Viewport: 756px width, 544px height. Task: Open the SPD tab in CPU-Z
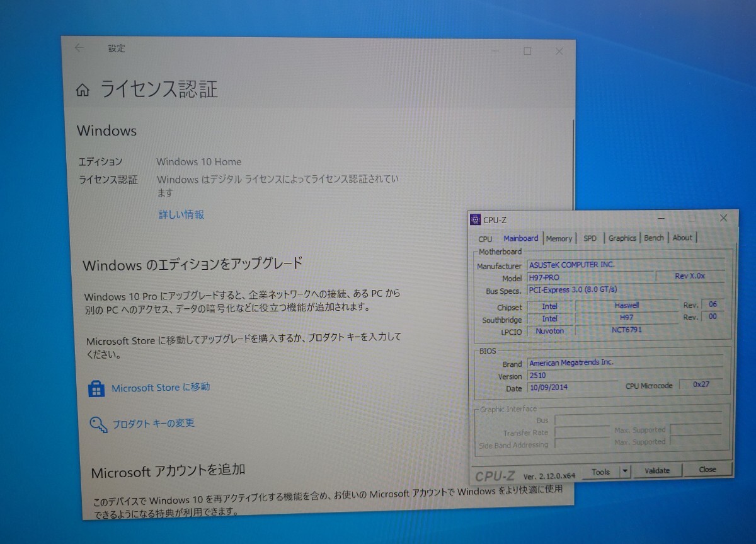[590, 238]
